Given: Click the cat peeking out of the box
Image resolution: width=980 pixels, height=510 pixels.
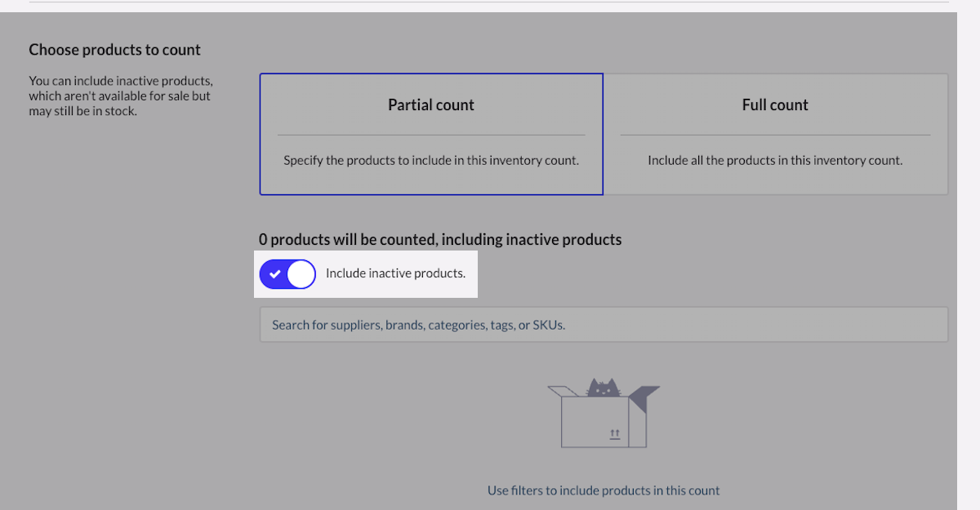Looking at the screenshot, I should coord(604,388).
